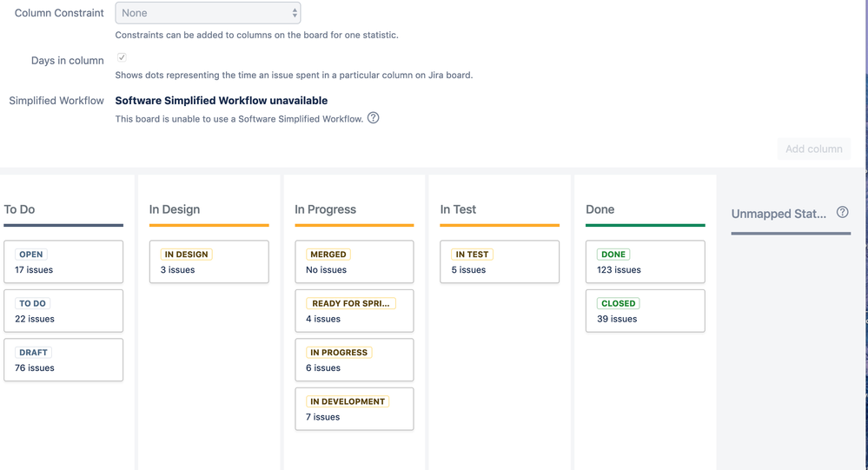Image resolution: width=868 pixels, height=470 pixels.
Task: Click help icon beside Simplified Workflow message
Action: pyautogui.click(x=373, y=118)
